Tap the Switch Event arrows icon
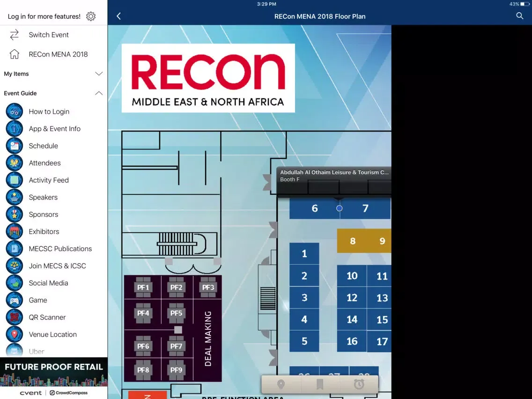The height and width of the screenshot is (399, 532). [x=14, y=35]
